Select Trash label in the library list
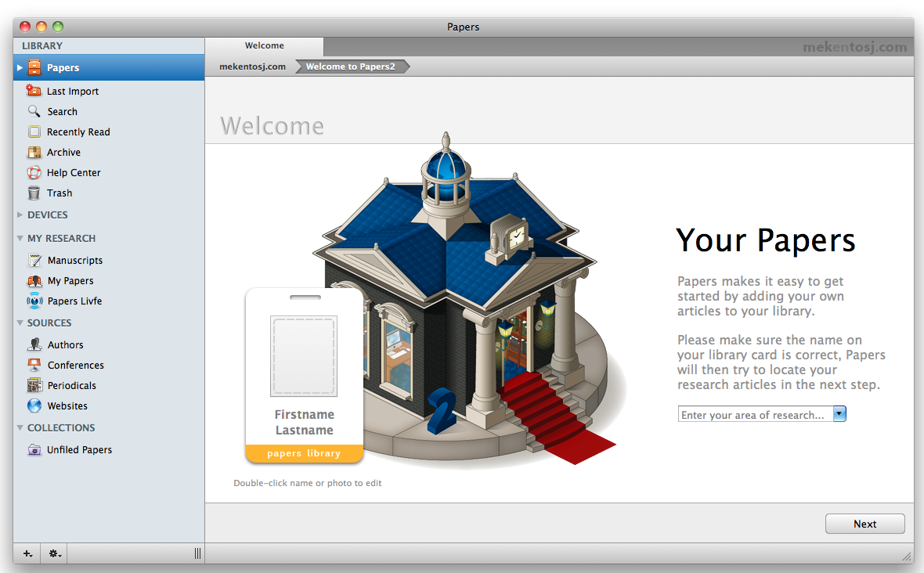Viewport: 924px width, 573px height. [x=60, y=193]
